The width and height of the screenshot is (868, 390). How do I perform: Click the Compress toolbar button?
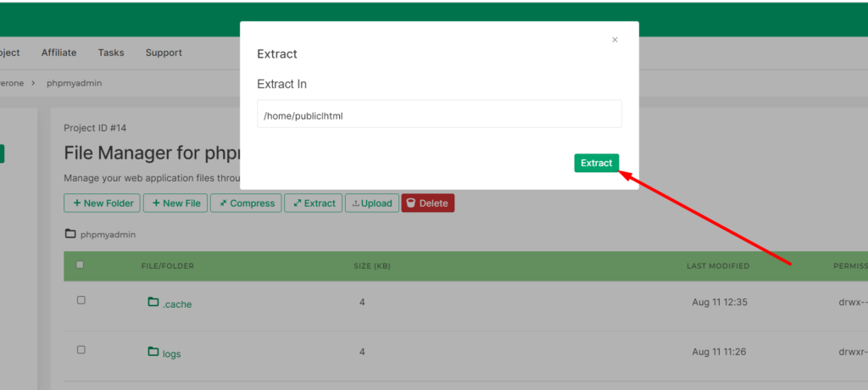pos(247,203)
